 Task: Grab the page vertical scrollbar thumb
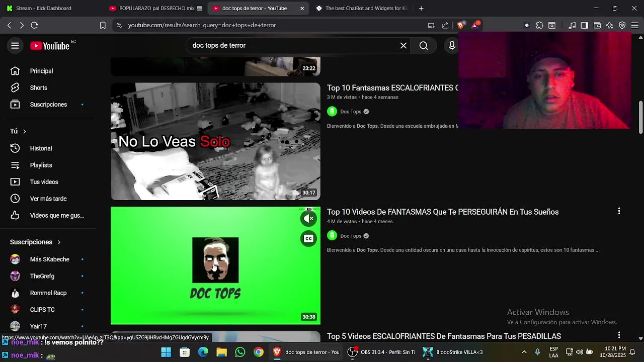640,117
